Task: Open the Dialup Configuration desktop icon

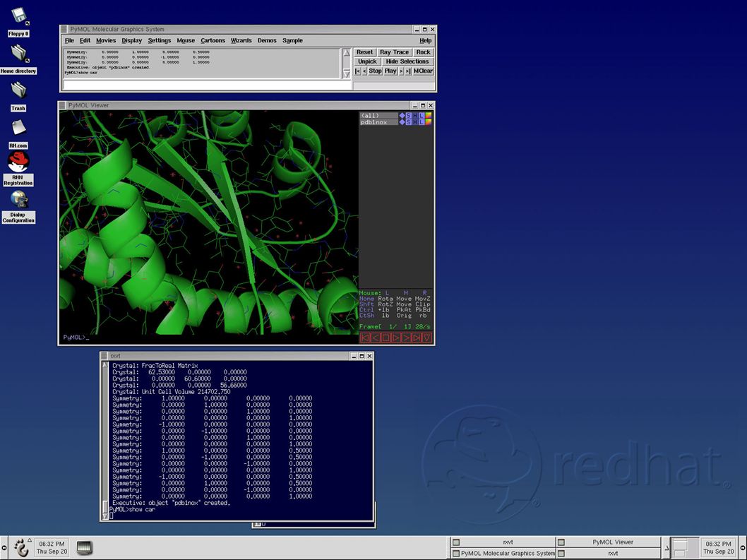Action: coord(18,206)
